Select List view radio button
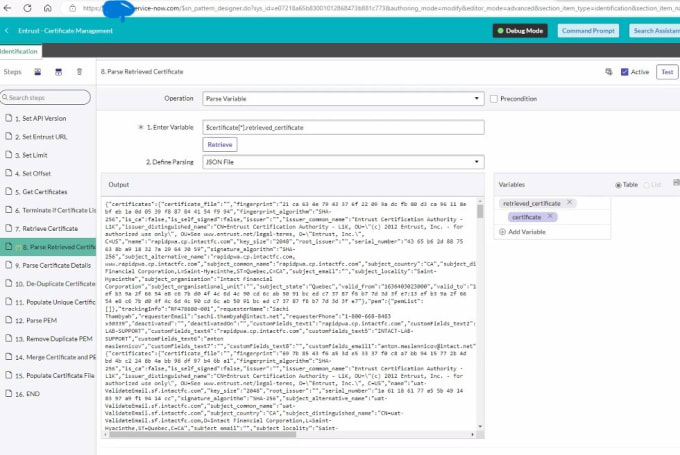Image resolution: width=680 pixels, height=455 pixels. pos(646,185)
